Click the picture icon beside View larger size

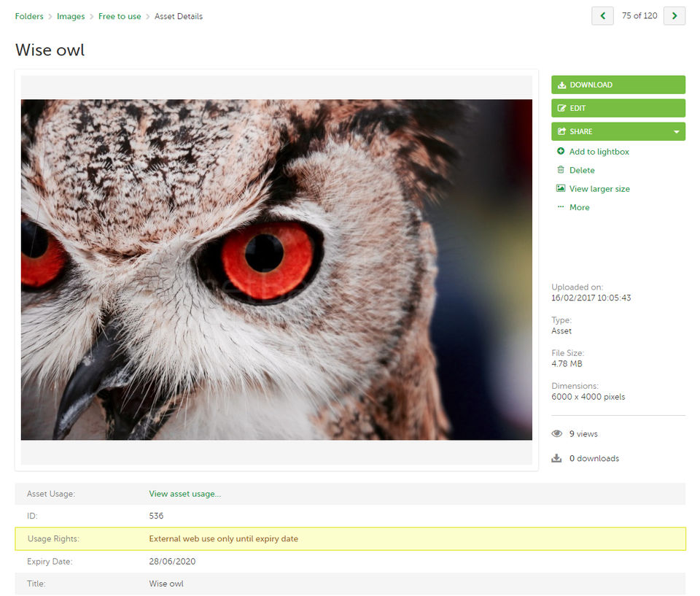point(561,188)
